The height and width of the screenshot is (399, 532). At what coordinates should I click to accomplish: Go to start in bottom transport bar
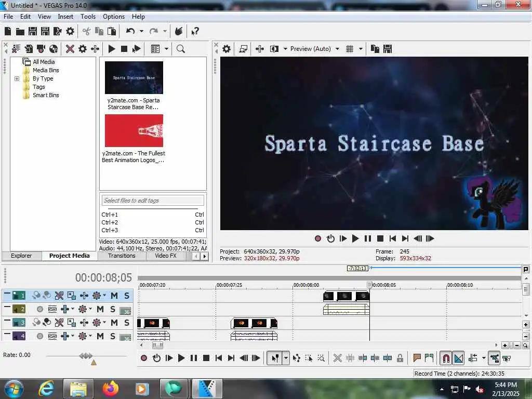click(219, 358)
